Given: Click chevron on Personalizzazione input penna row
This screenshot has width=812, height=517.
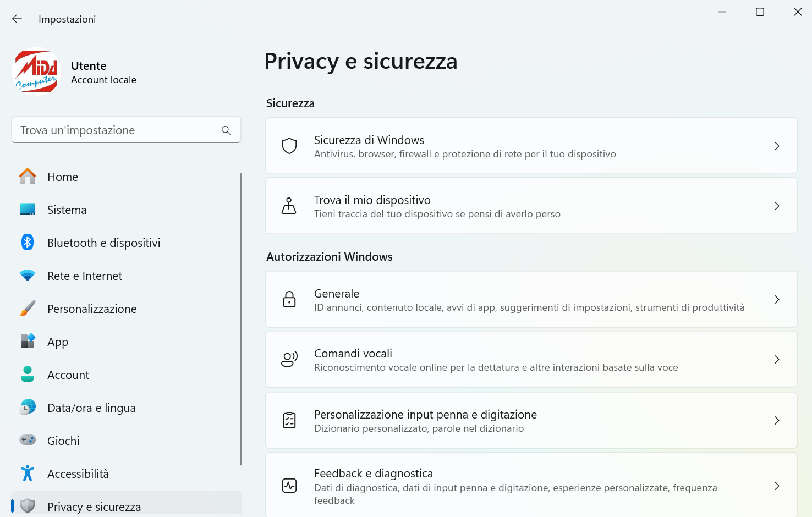Looking at the screenshot, I should (777, 420).
